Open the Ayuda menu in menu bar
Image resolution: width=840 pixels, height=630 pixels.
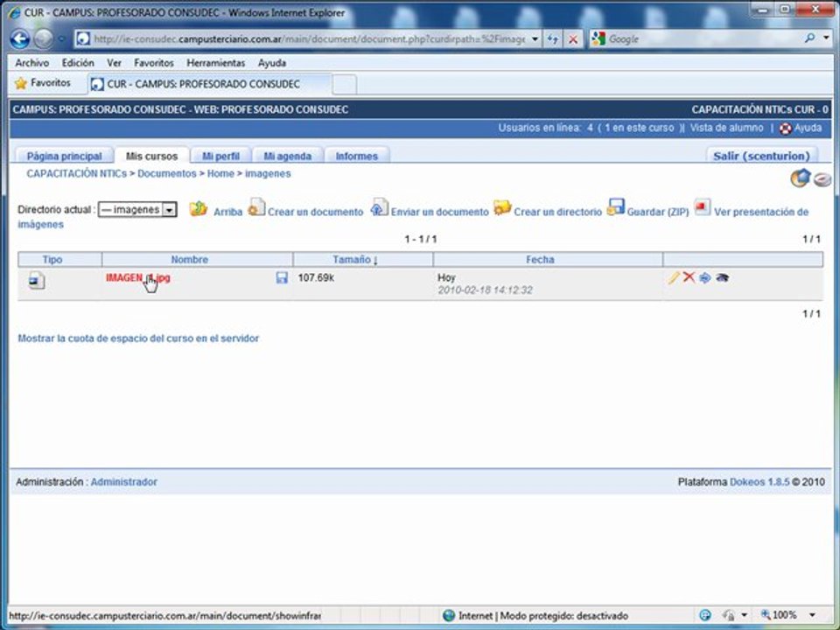click(x=271, y=63)
